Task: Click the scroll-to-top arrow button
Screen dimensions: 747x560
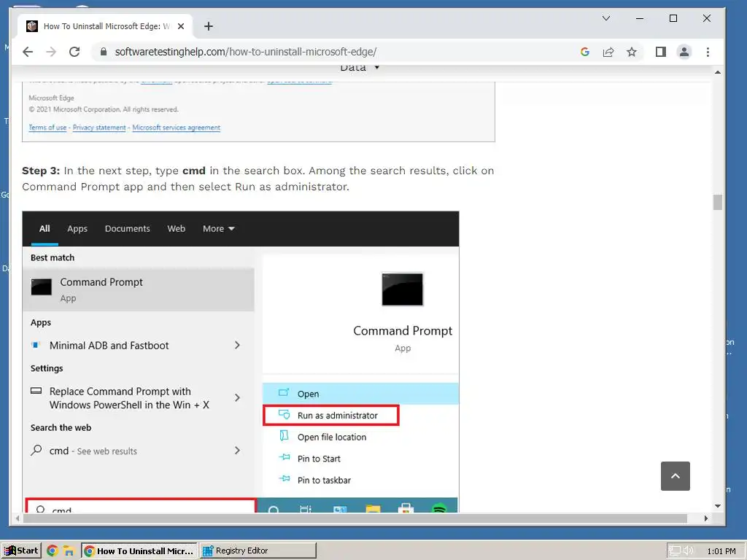Action: [x=675, y=475]
